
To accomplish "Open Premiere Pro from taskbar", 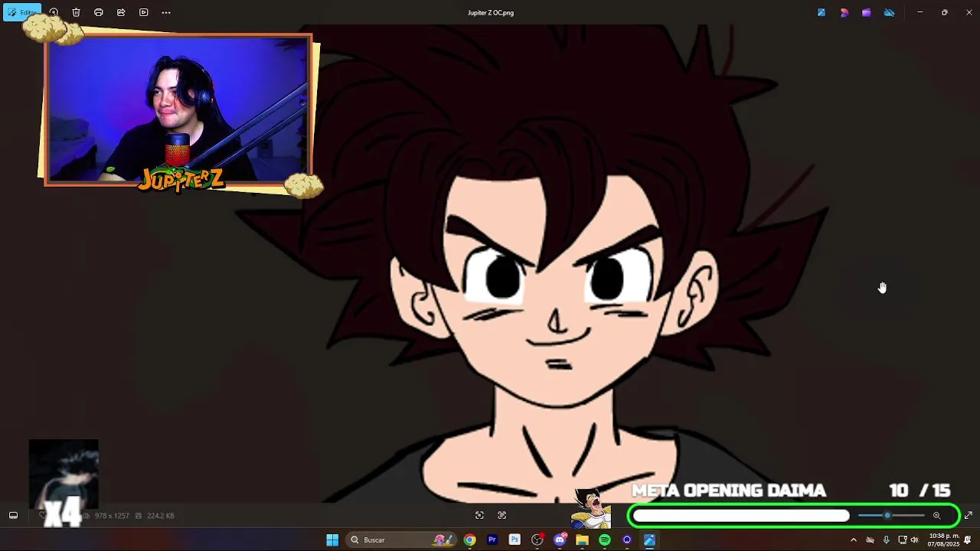I will (492, 540).
